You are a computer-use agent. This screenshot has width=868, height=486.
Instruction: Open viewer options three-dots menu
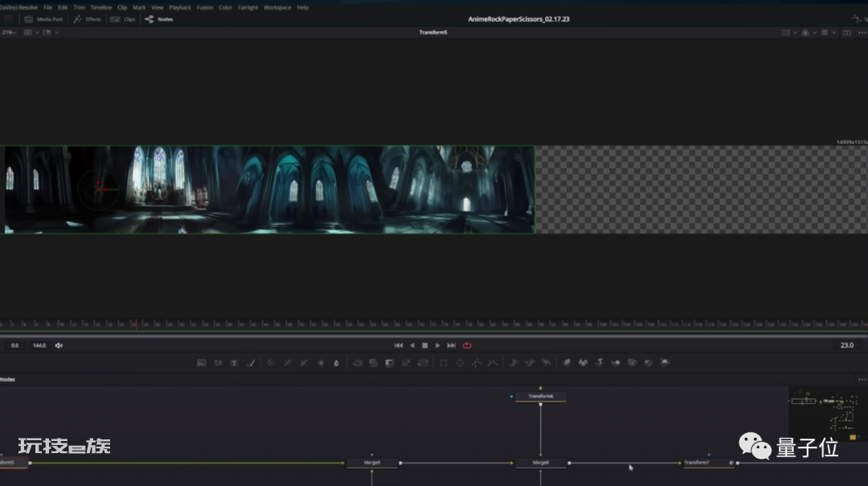click(x=862, y=33)
